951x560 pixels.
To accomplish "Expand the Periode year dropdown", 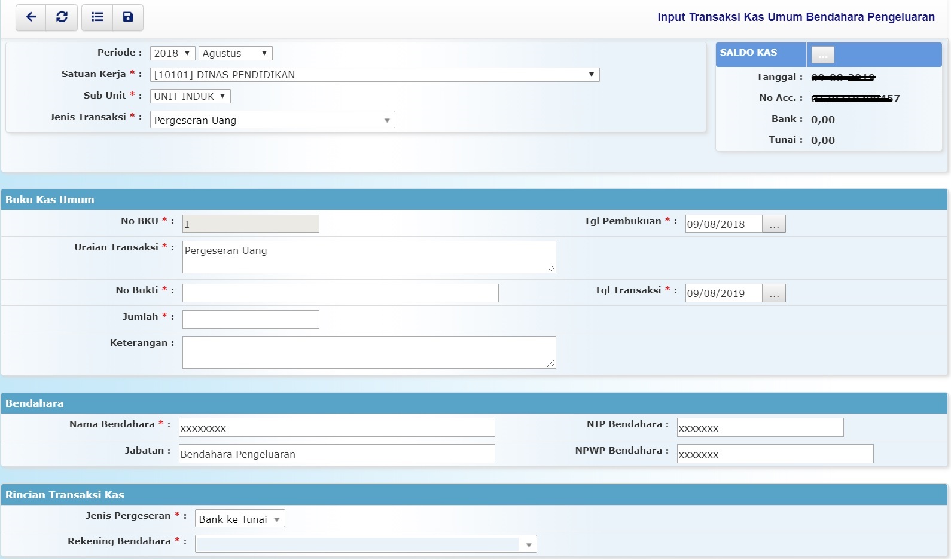I will [x=172, y=53].
